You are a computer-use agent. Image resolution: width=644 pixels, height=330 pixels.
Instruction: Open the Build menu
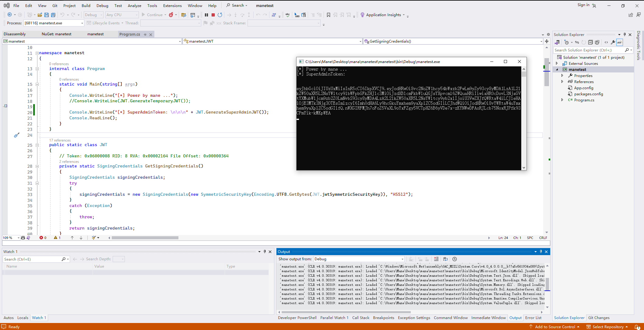click(86, 5)
